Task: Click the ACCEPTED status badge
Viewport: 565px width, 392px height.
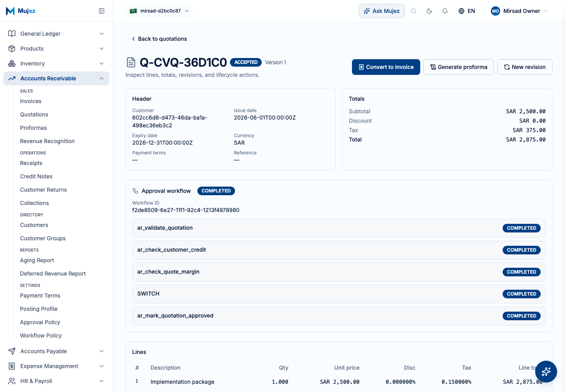Action: (246, 62)
